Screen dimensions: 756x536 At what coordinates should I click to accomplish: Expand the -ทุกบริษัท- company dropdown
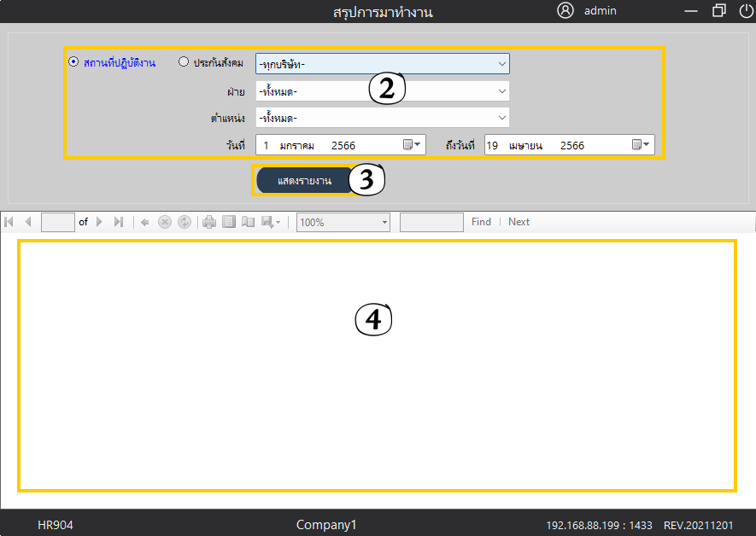pos(501,64)
